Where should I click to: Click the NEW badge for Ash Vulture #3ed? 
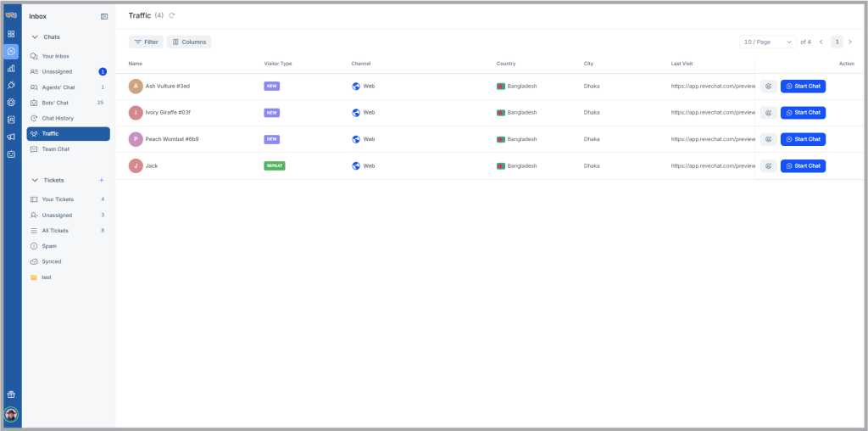(272, 87)
